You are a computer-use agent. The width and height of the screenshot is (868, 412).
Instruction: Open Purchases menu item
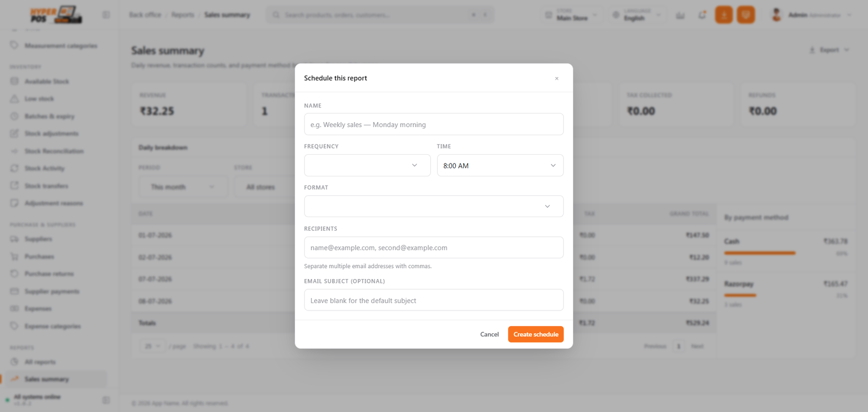pyautogui.click(x=57, y=256)
